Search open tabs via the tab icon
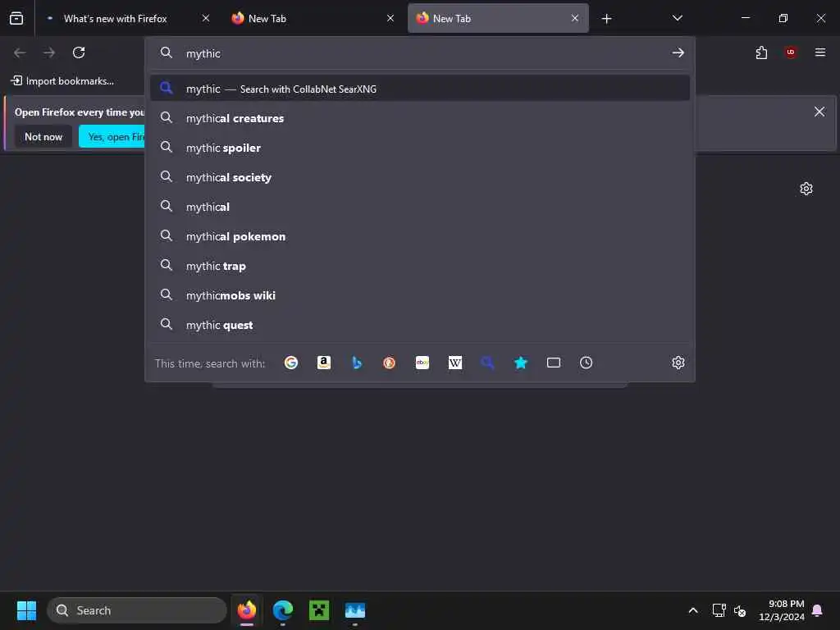Screen dimensions: 840x630 pyautogui.click(x=554, y=363)
